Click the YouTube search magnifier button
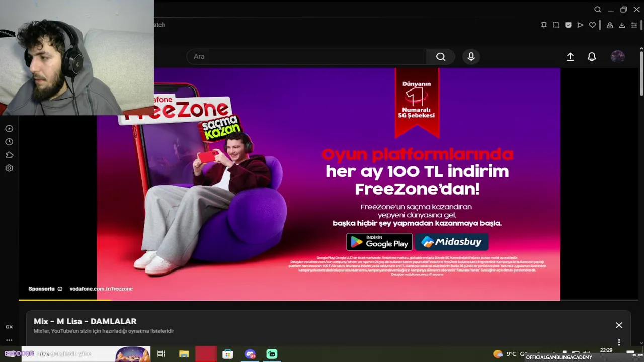This screenshot has width=644, height=362. (441, 57)
